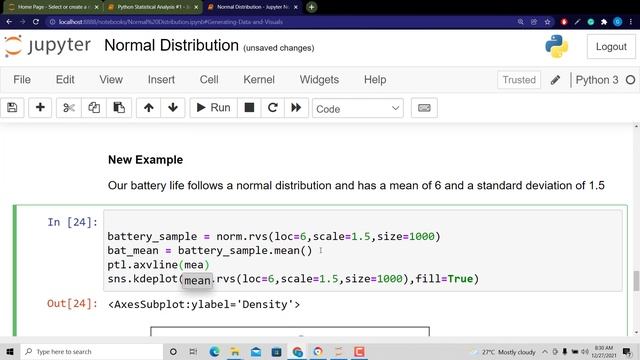This screenshot has width=640, height=360.
Task: Open Microsoft Edge from the taskbar
Action: pyautogui.click(x=214, y=351)
